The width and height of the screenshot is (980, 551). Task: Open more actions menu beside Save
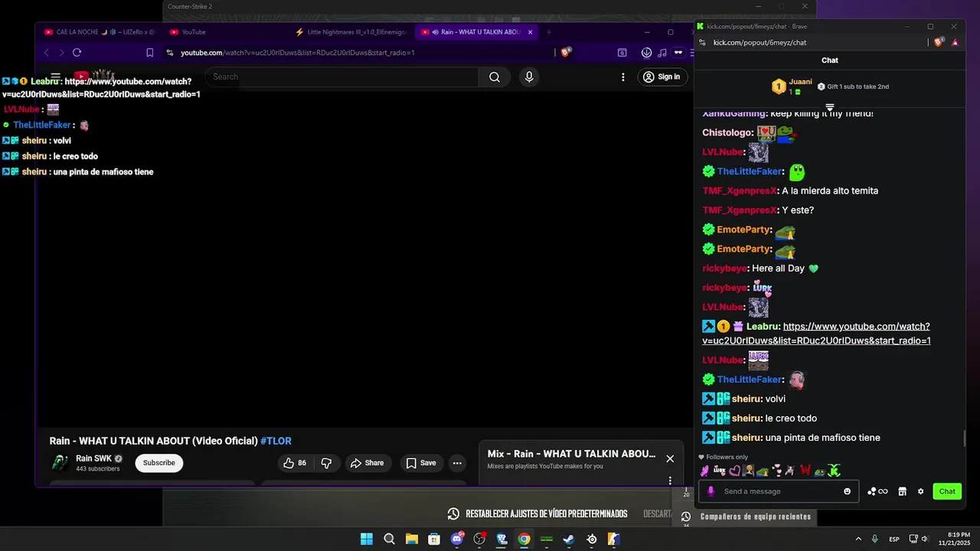point(457,463)
